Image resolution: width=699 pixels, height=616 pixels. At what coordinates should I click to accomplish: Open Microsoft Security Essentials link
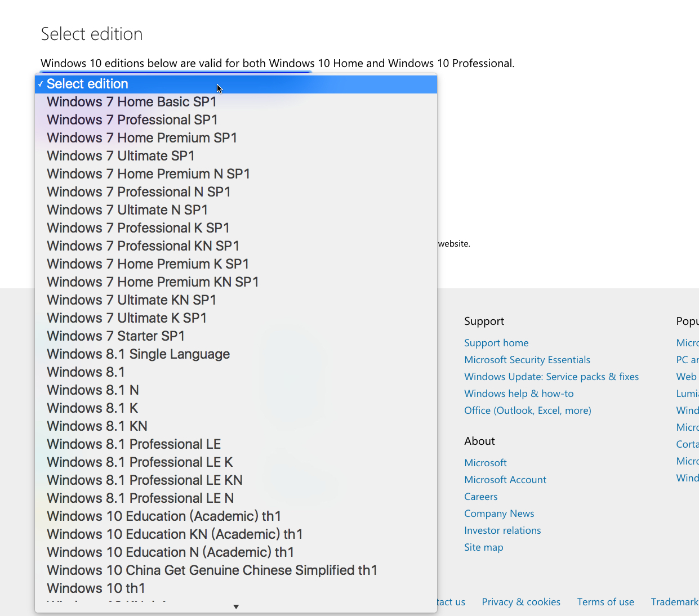pyautogui.click(x=527, y=360)
